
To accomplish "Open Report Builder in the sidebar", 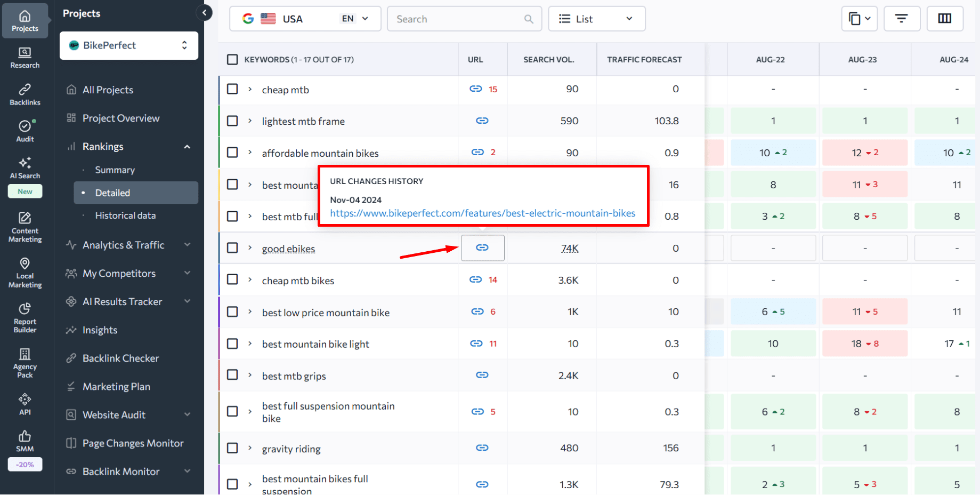I will click(x=25, y=317).
